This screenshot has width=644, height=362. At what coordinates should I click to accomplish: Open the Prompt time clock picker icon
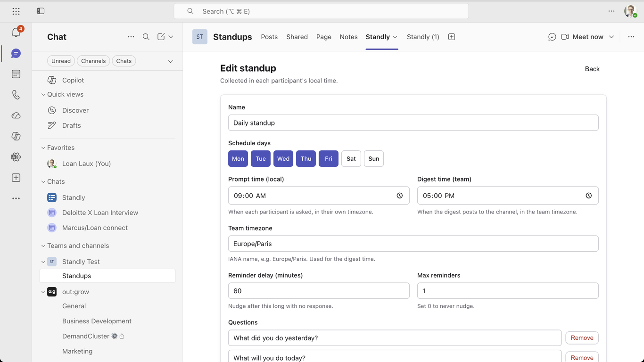[400, 196]
